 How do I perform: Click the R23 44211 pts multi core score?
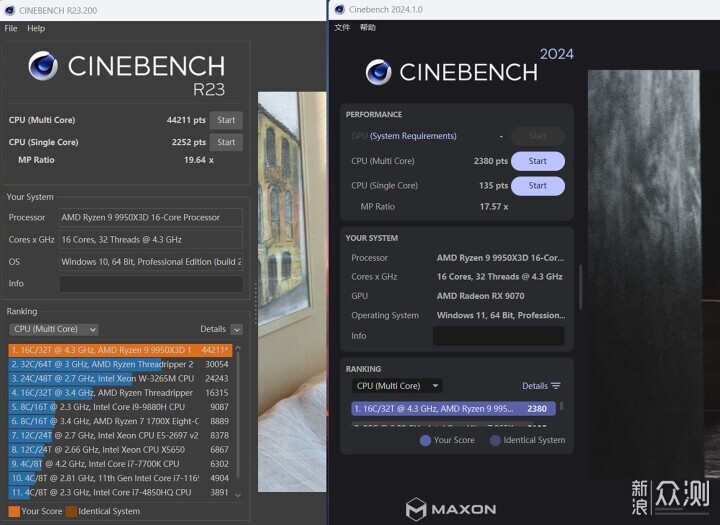[x=186, y=120]
